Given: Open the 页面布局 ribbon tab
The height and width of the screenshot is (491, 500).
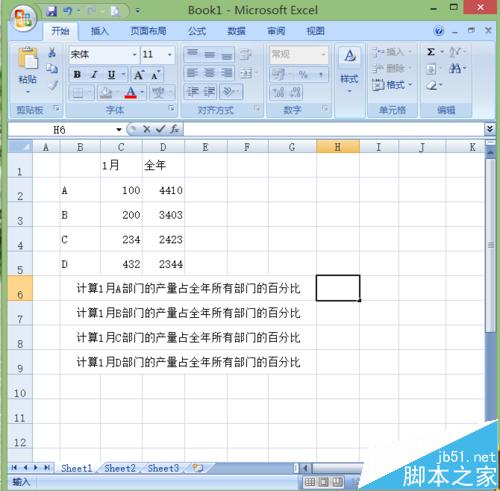Looking at the screenshot, I should pyautogui.click(x=148, y=31).
